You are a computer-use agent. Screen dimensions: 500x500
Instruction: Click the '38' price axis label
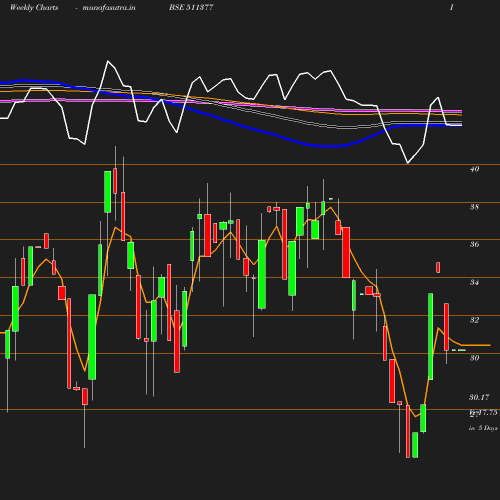(x=474, y=207)
